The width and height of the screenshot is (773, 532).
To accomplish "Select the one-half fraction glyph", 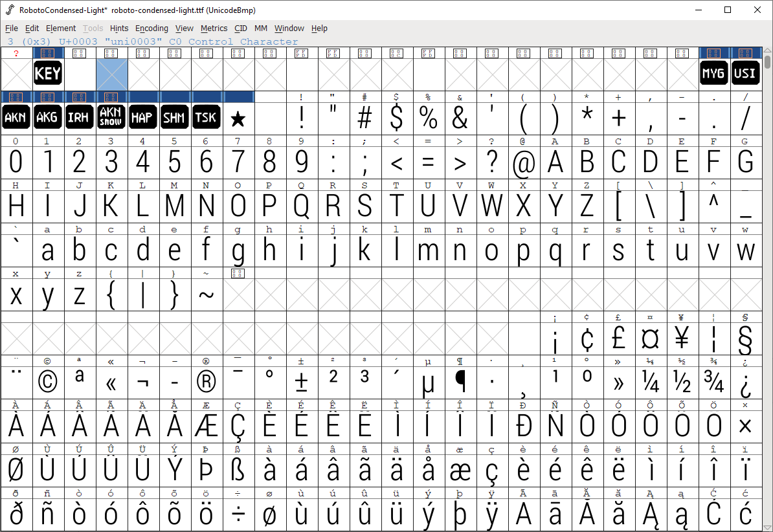I will pos(682,382).
